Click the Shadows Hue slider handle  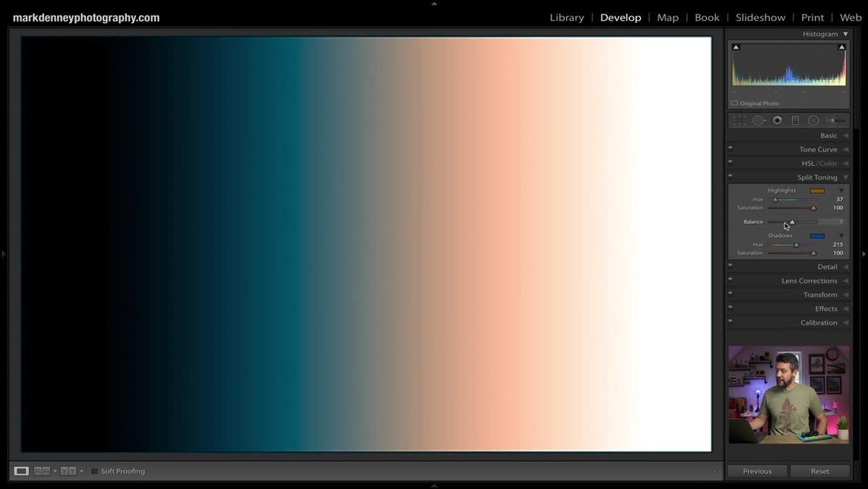(796, 245)
